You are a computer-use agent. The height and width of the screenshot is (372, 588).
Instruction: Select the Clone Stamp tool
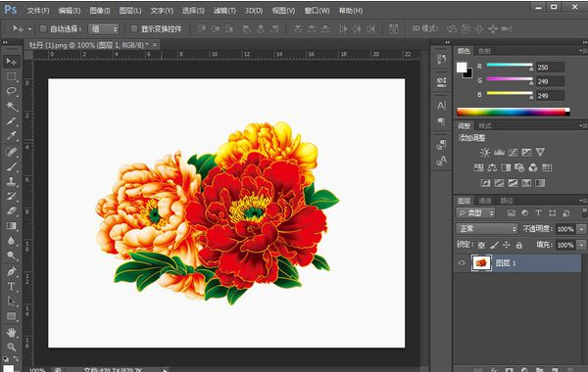click(x=12, y=181)
